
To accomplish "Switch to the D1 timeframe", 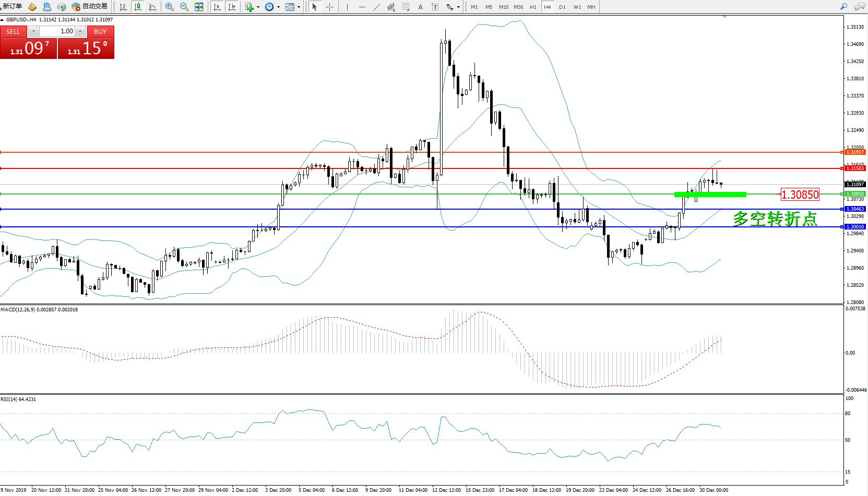I will [x=562, y=7].
